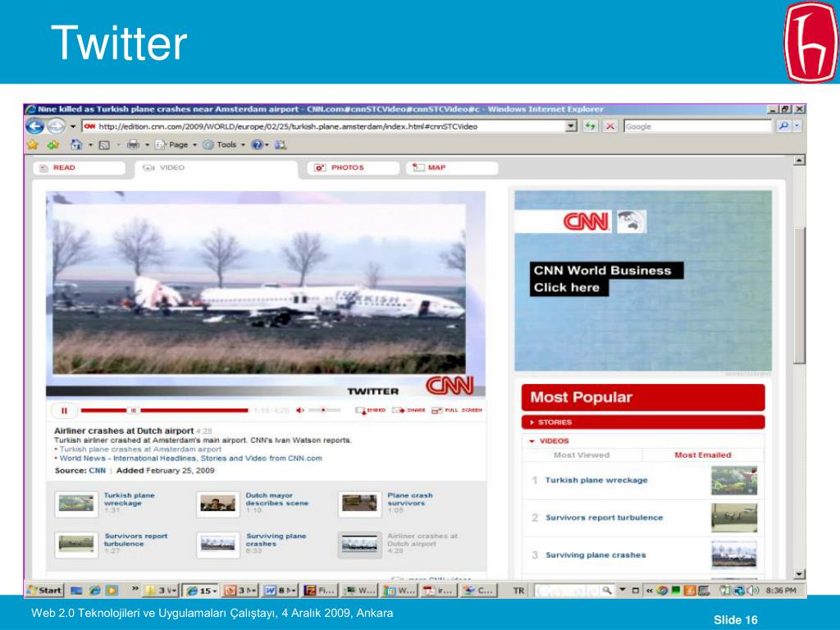Open the Internet Explorer taskbar group (15)
This screenshot has height=630, width=840.
pos(201,591)
